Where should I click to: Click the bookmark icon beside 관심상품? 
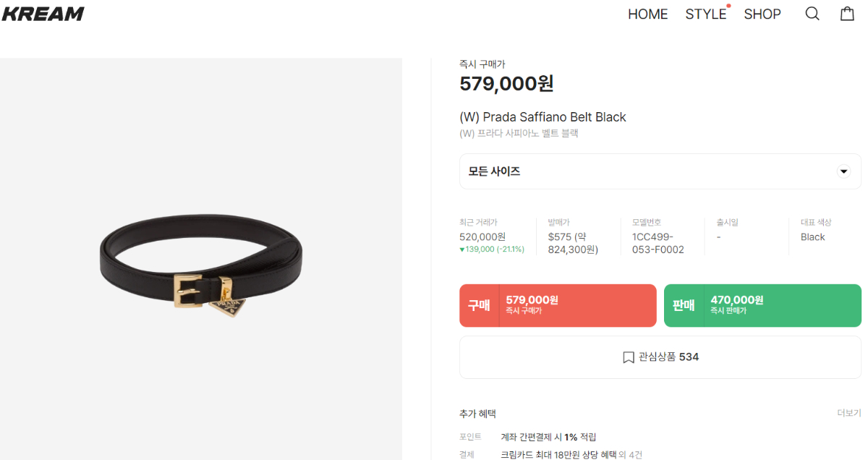(629, 357)
